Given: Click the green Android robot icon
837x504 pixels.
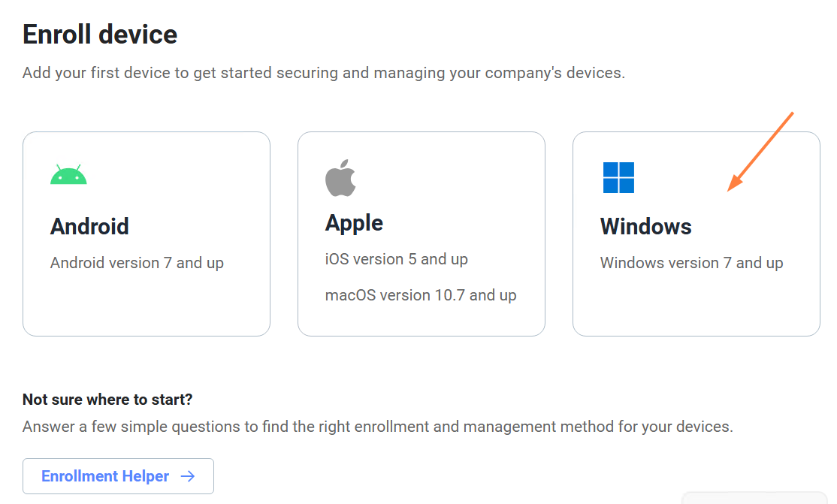Looking at the screenshot, I should point(68,175).
